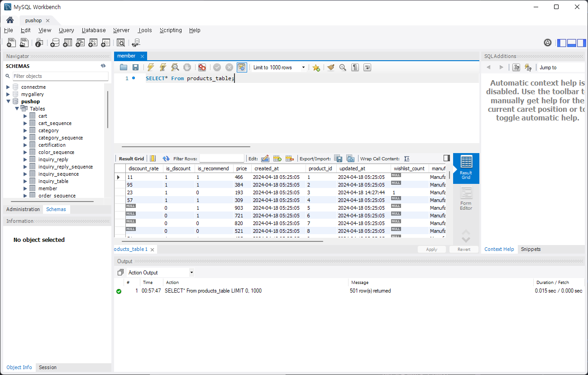
Task: Toggle stop-on-error for script execution
Action: (x=202, y=67)
